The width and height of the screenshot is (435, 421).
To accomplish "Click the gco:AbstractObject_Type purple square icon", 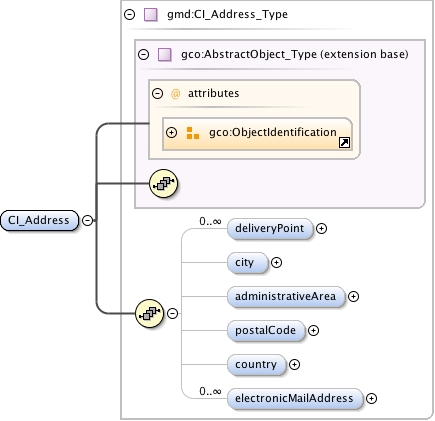I will (165, 54).
